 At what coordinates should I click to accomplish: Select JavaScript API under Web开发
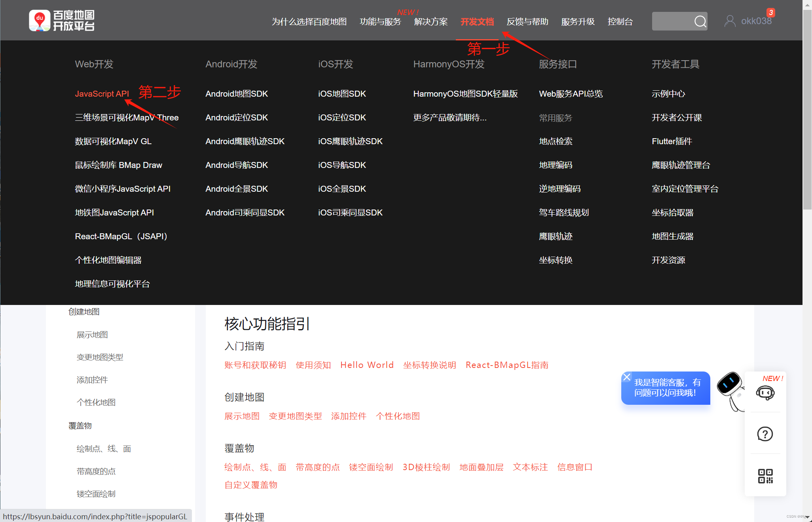102,93
